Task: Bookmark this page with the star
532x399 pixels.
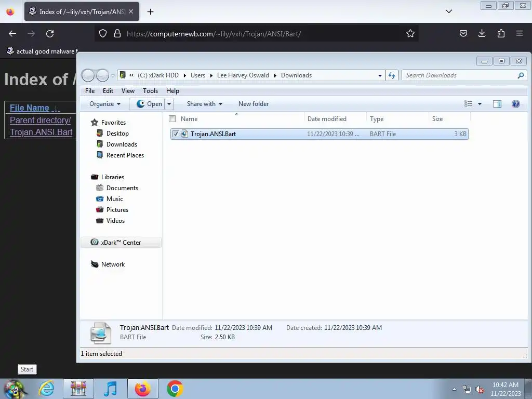Action: [x=410, y=33]
